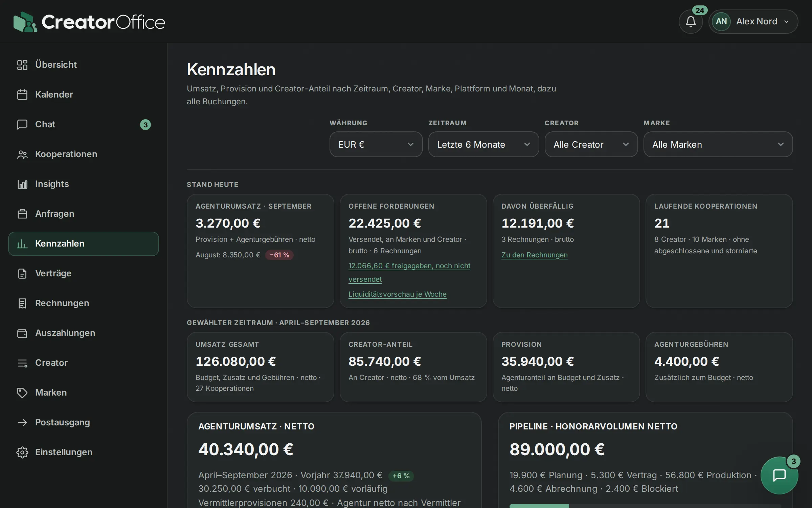Click the Kalender calendar icon
This screenshot has height=508, width=812.
point(22,94)
